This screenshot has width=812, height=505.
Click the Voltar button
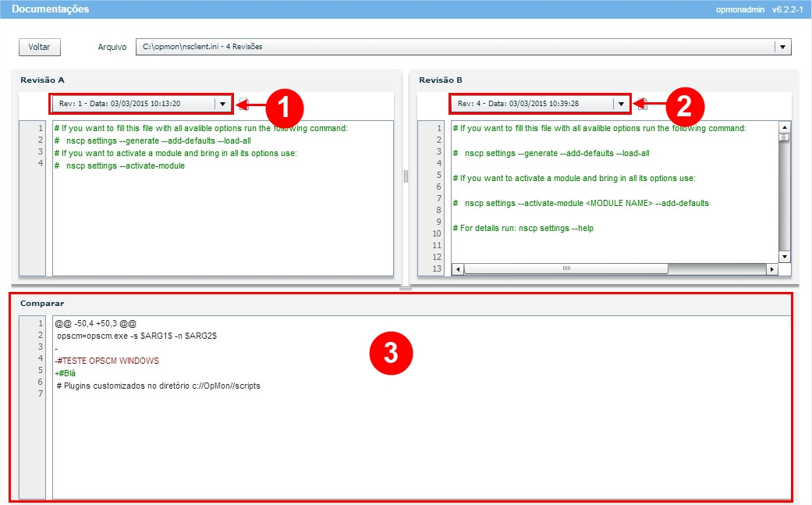click(39, 47)
